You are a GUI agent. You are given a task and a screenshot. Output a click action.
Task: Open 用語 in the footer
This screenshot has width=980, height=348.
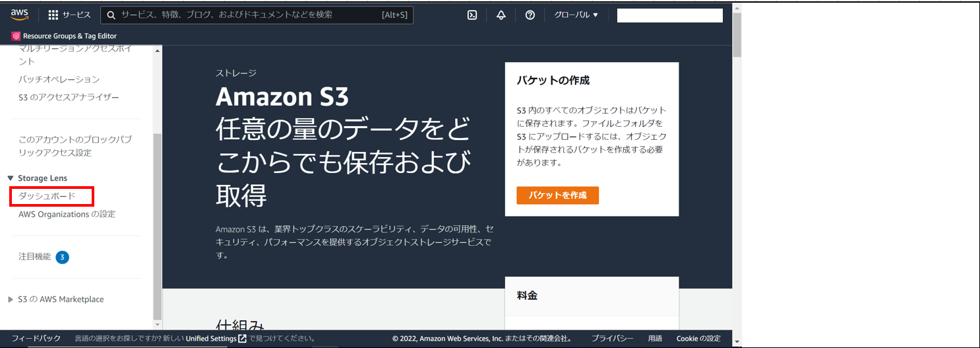pyautogui.click(x=655, y=339)
